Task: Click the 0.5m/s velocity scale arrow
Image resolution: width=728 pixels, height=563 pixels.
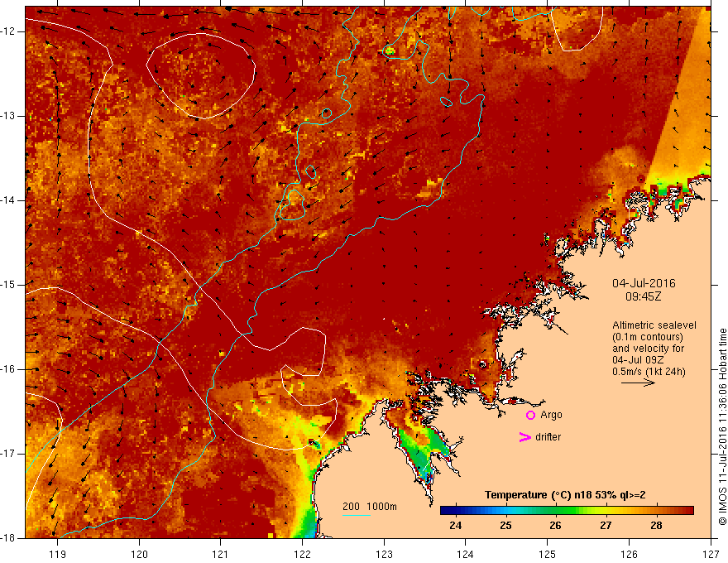Action: click(x=638, y=383)
